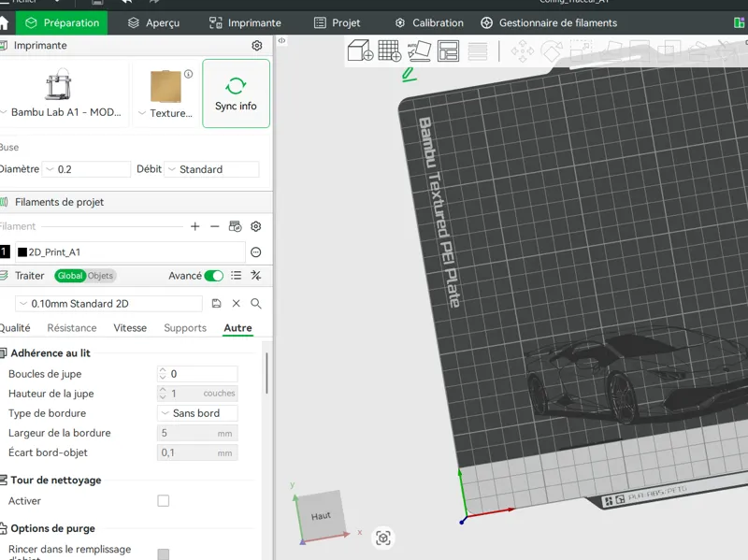Screen dimensions: 748x560
Task: Switch to the Aperçu tab
Action: (x=153, y=22)
